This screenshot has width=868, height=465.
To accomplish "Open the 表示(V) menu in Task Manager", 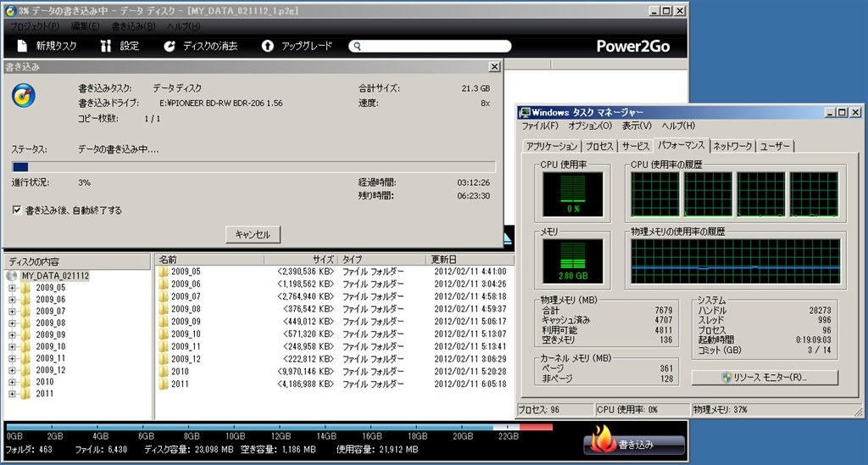I will (637, 126).
